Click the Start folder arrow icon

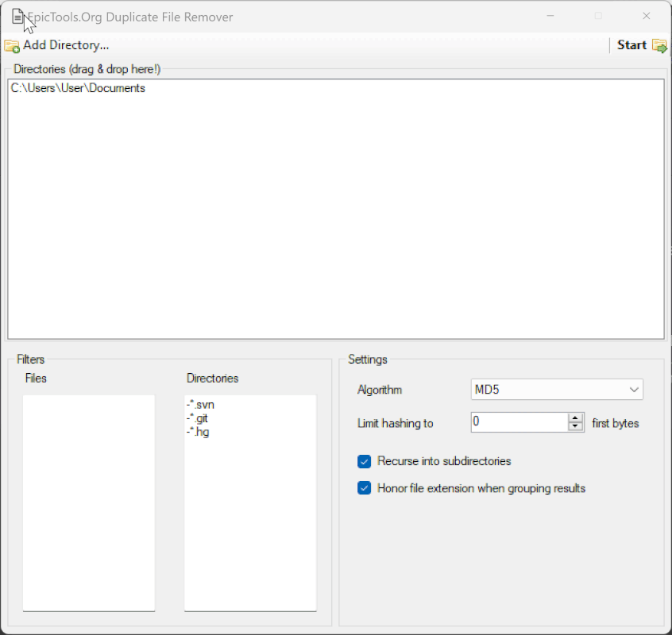659,46
